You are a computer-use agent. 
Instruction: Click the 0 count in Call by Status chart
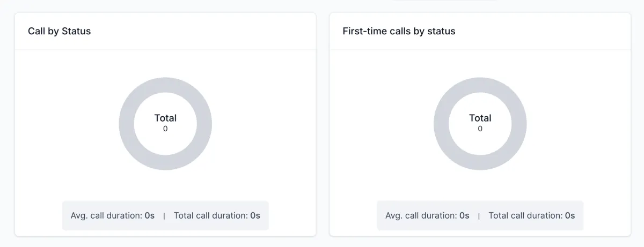pyautogui.click(x=165, y=129)
